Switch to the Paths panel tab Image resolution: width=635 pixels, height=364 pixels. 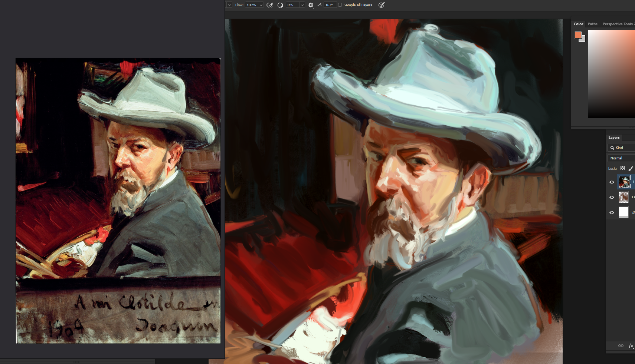592,24
